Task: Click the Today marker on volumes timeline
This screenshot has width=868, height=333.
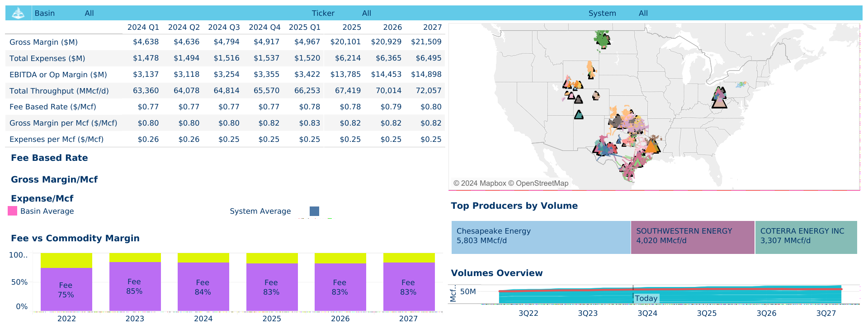Action: pyautogui.click(x=646, y=298)
